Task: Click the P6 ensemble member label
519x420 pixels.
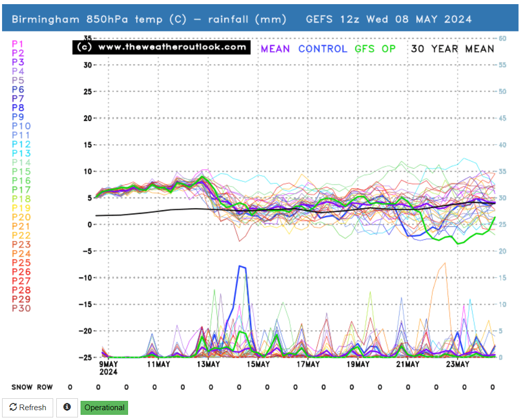Action: [18, 89]
